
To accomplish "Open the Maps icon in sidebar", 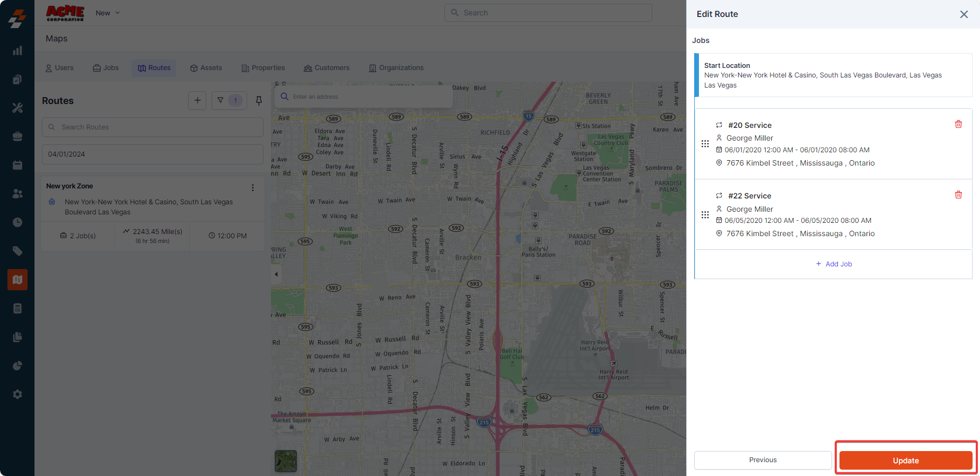I will [17, 280].
